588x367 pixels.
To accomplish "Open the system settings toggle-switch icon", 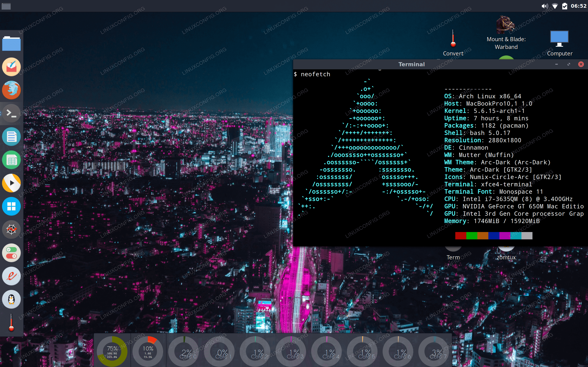I will point(11,253).
